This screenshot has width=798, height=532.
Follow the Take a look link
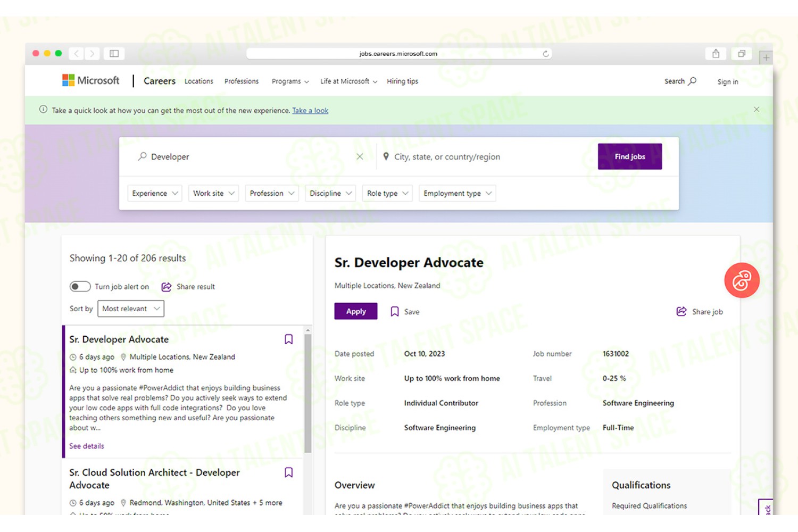point(310,111)
